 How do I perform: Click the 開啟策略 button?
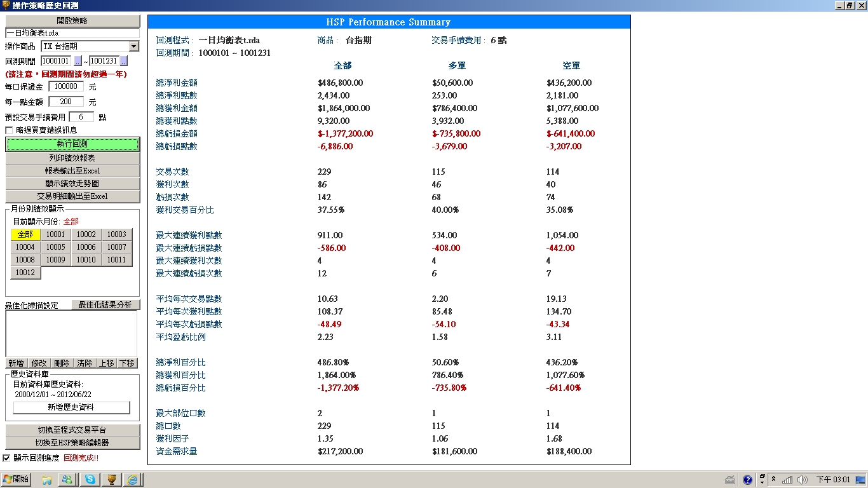point(72,21)
